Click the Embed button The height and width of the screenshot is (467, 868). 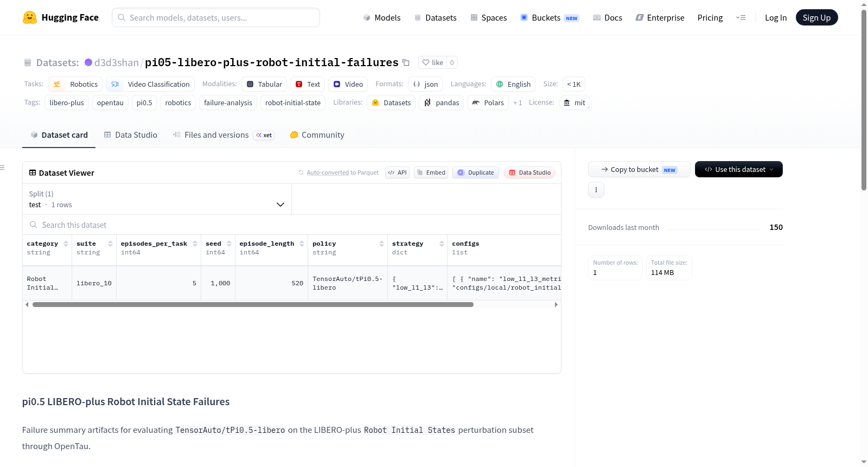click(431, 172)
